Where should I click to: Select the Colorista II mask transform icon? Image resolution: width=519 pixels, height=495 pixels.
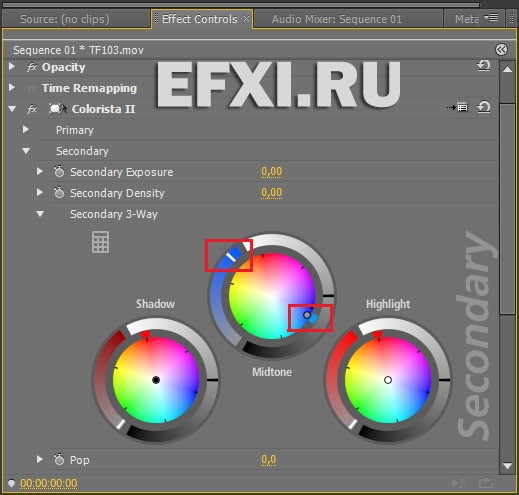coord(58,109)
